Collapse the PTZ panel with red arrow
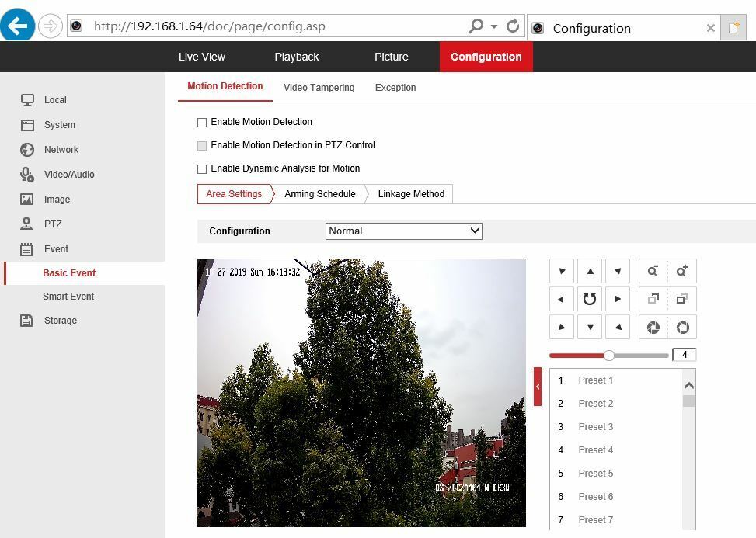Image resolution: width=756 pixels, height=538 pixels. pos(538,387)
